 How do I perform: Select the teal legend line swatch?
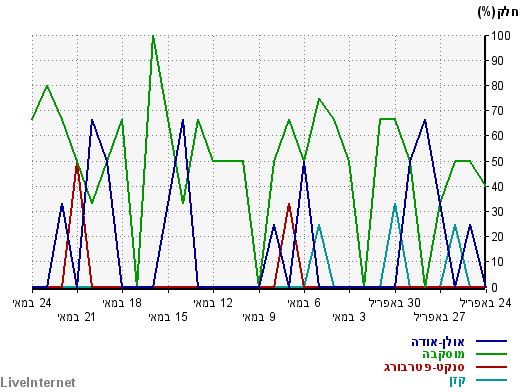coord(491,380)
